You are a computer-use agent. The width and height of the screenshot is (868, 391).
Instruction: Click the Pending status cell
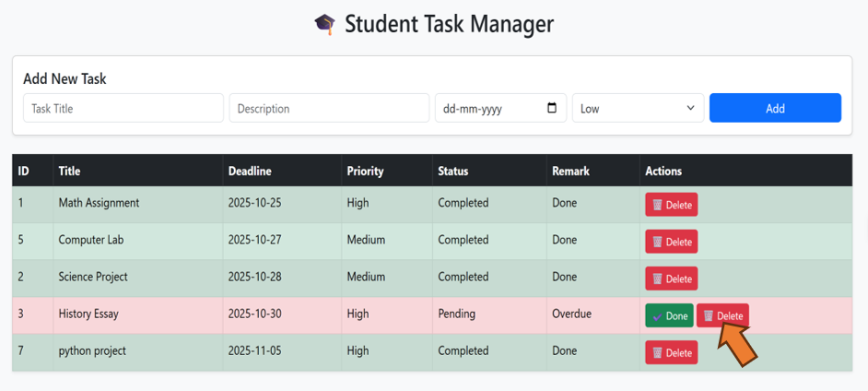(x=490, y=314)
